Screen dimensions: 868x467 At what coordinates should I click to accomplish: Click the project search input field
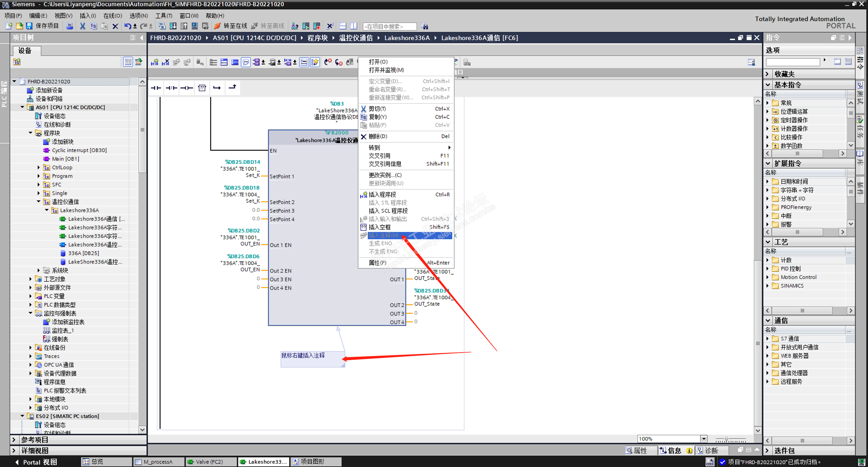tap(389, 26)
